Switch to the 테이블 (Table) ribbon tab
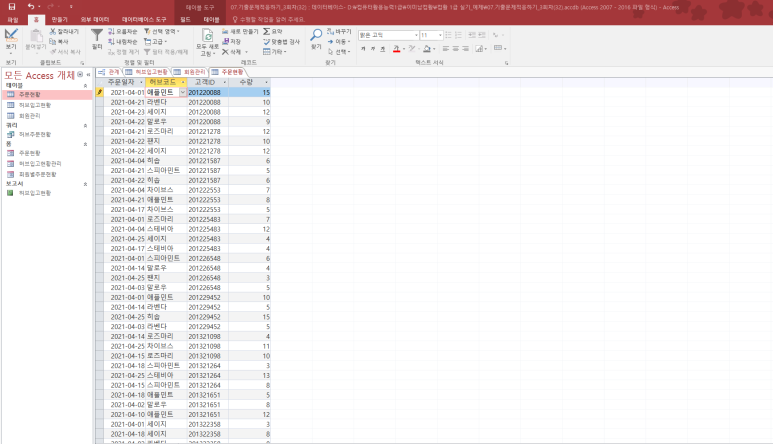The height and width of the screenshot is (444, 773). point(211,20)
